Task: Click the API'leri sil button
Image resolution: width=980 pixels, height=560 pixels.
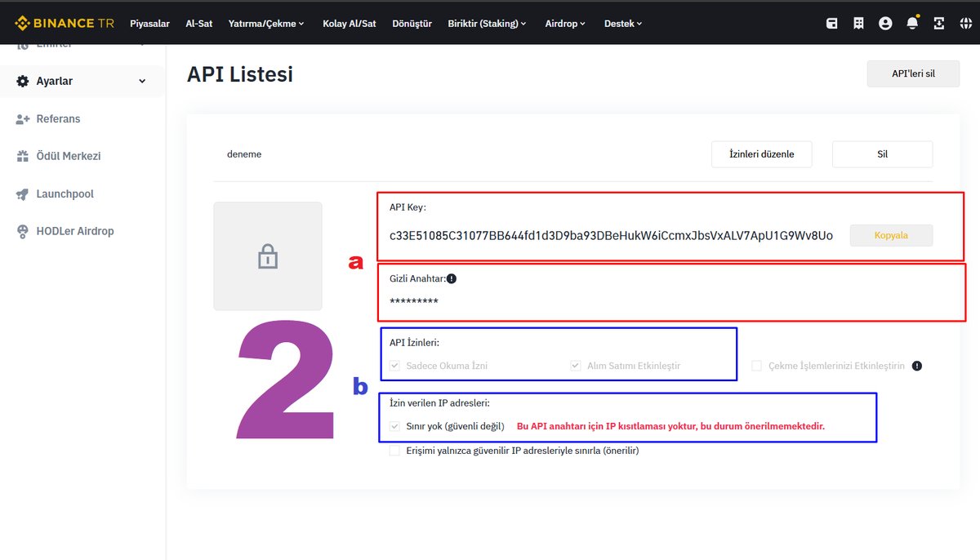Action: coord(913,73)
